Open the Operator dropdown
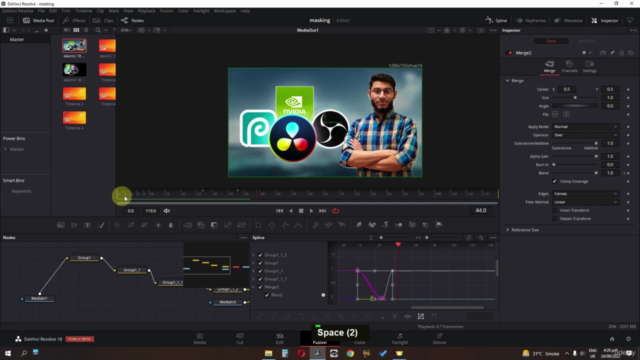The width and height of the screenshot is (640, 360). click(x=585, y=135)
